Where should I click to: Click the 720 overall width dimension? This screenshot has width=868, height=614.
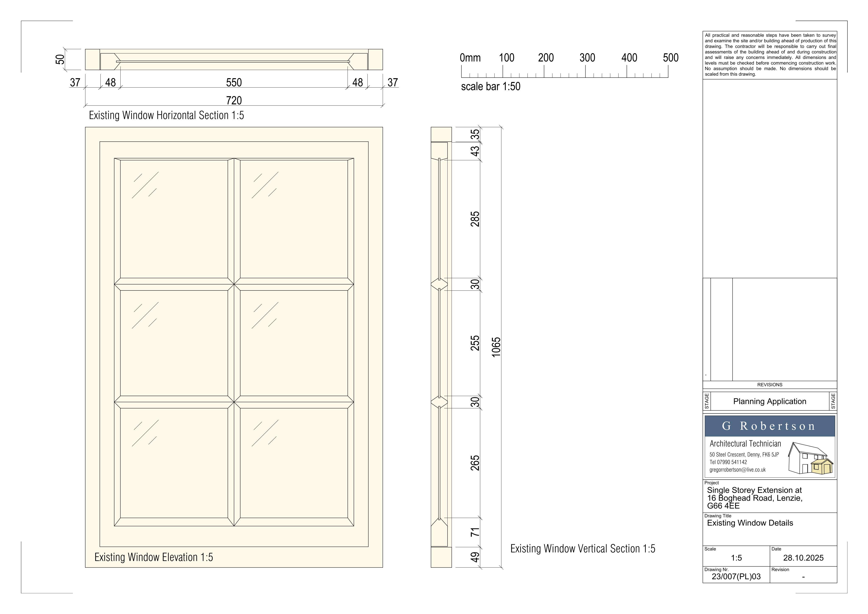point(234,100)
